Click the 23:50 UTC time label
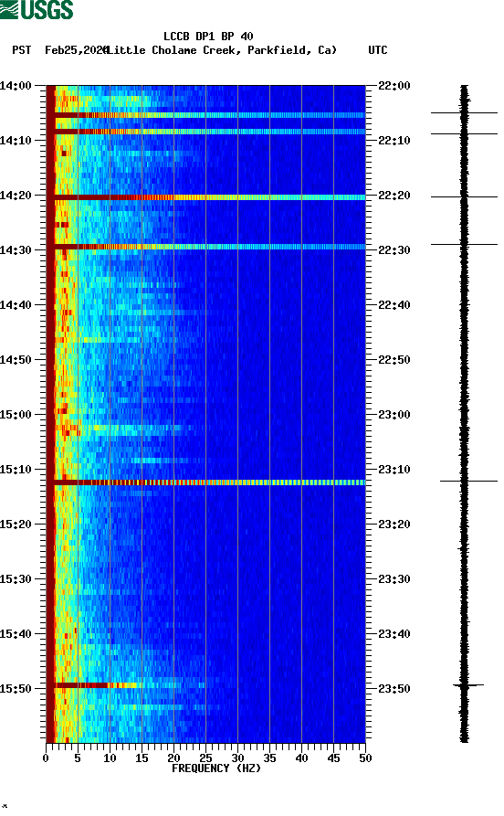Image resolution: width=504 pixels, height=816 pixels. point(394,688)
